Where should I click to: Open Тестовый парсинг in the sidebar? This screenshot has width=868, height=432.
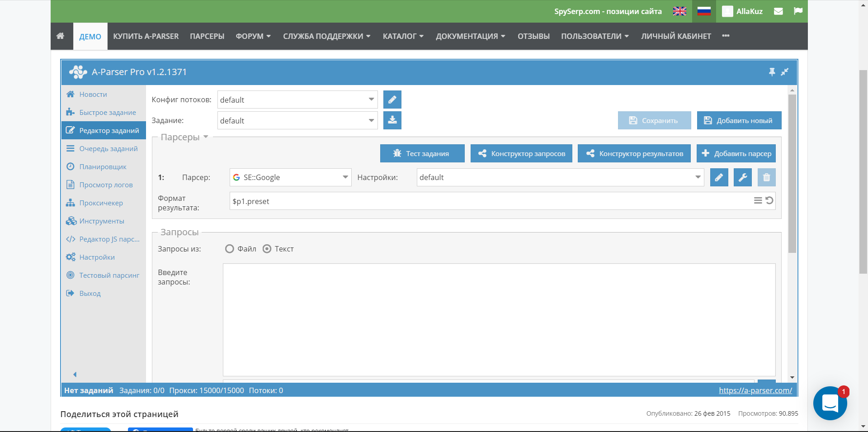(x=104, y=275)
